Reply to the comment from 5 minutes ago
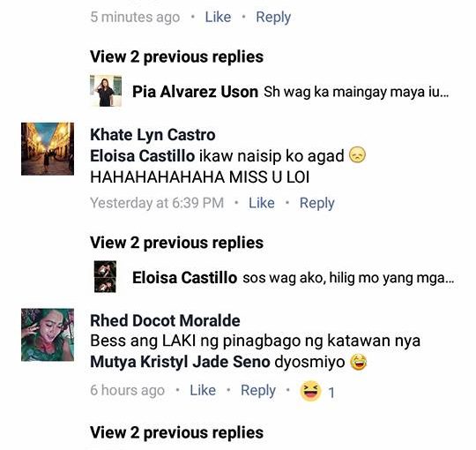Viewport: 476px width, 450px height. coord(273,18)
